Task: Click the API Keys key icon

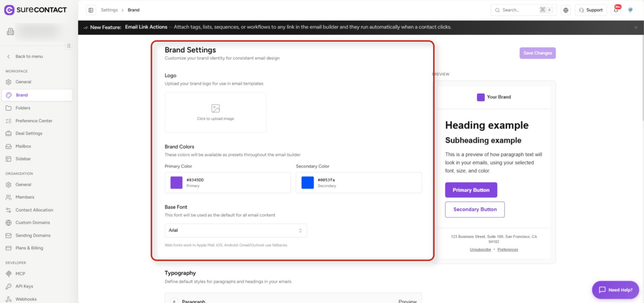Action: tap(9, 286)
